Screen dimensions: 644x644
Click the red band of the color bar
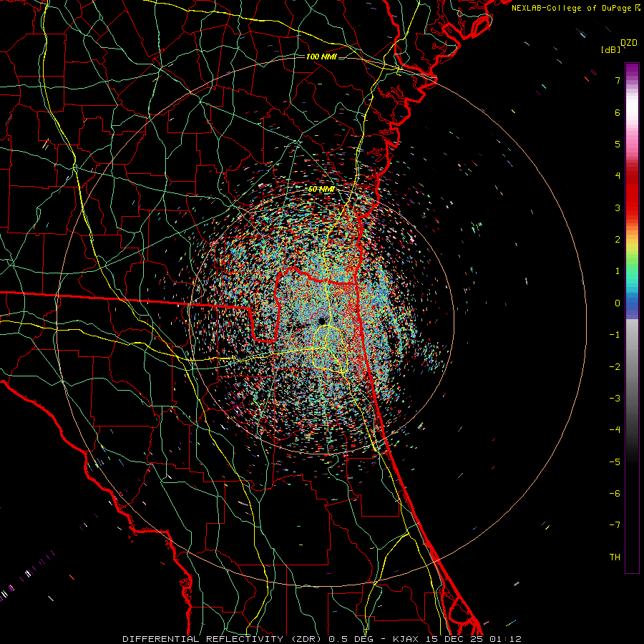click(x=632, y=197)
